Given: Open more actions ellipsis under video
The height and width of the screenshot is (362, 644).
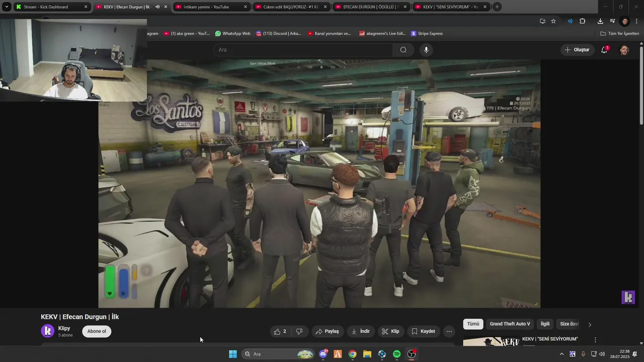Looking at the screenshot, I should (x=449, y=331).
